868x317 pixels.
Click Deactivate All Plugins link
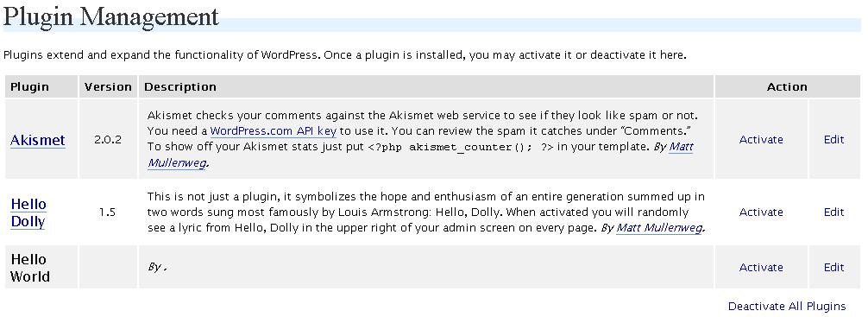point(787,307)
